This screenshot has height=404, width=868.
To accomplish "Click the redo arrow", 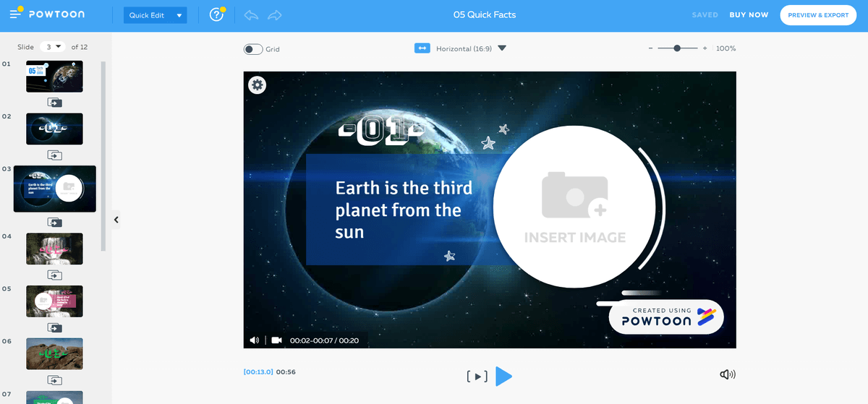I will [x=275, y=14].
